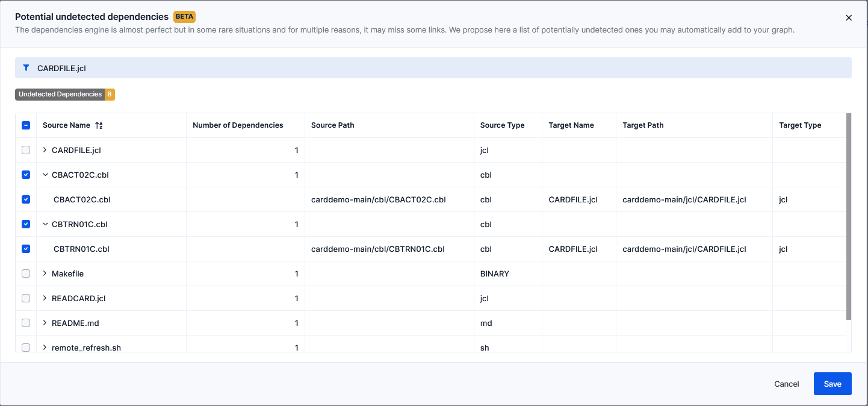Expand the READCARD.jcl row
The image size is (868, 406).
(x=45, y=298)
